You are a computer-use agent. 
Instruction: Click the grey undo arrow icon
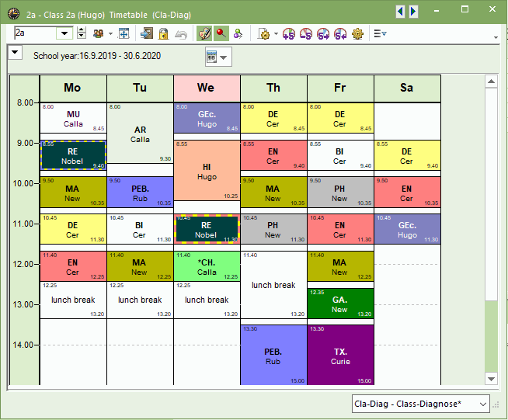coord(181,34)
